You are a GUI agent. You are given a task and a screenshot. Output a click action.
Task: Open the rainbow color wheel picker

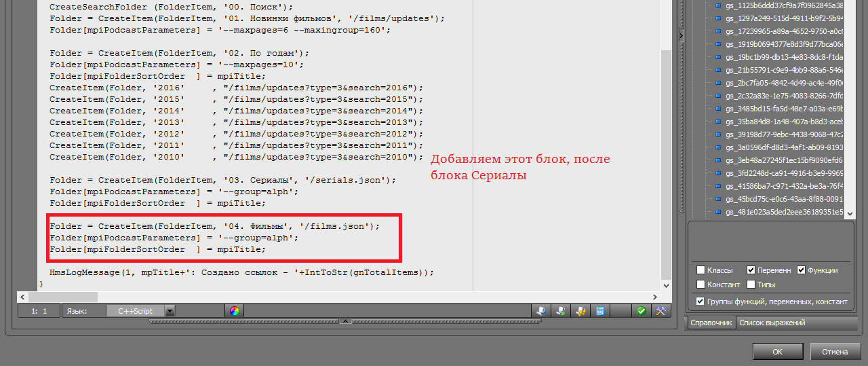[x=234, y=311]
